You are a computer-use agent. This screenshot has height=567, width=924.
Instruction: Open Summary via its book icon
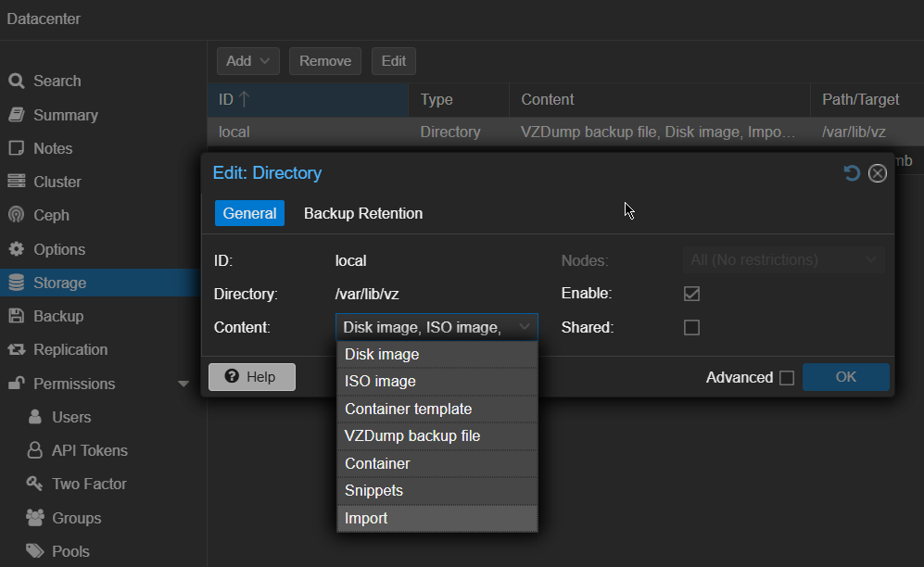click(16, 115)
